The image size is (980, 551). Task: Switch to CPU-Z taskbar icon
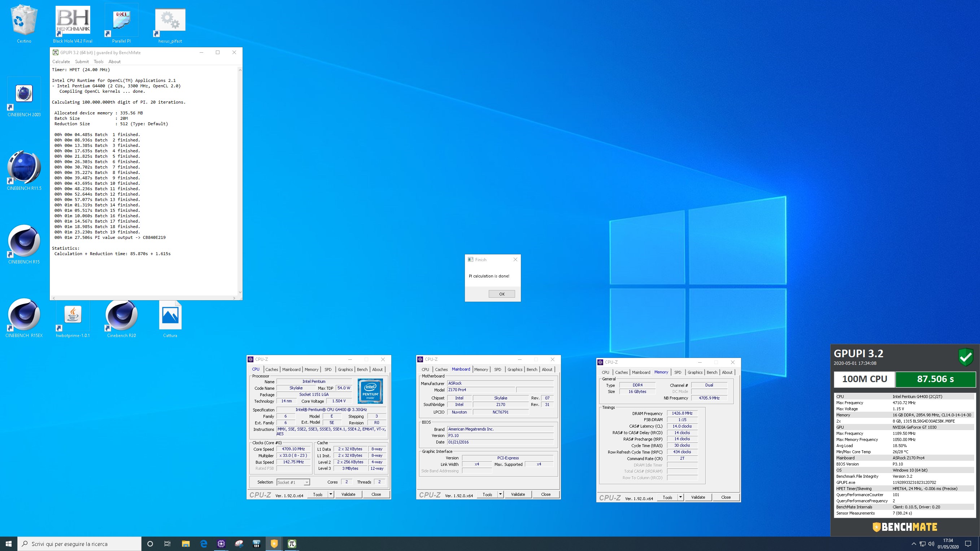(x=221, y=544)
